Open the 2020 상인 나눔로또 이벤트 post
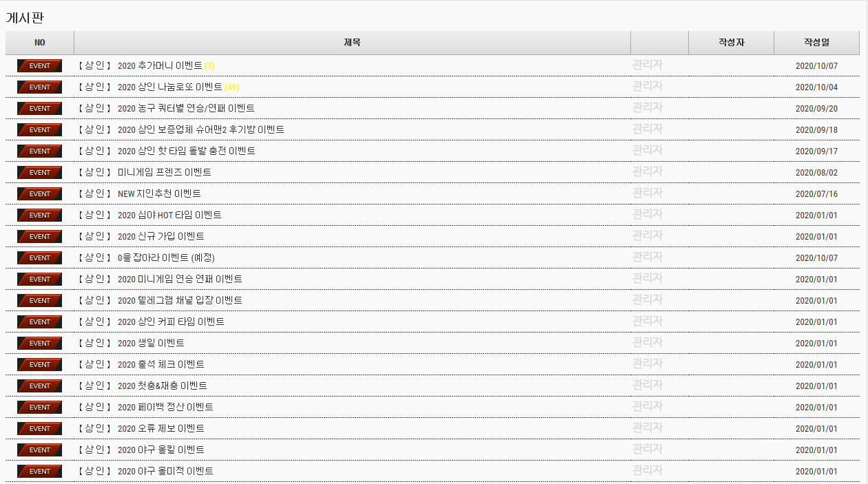 (169, 87)
